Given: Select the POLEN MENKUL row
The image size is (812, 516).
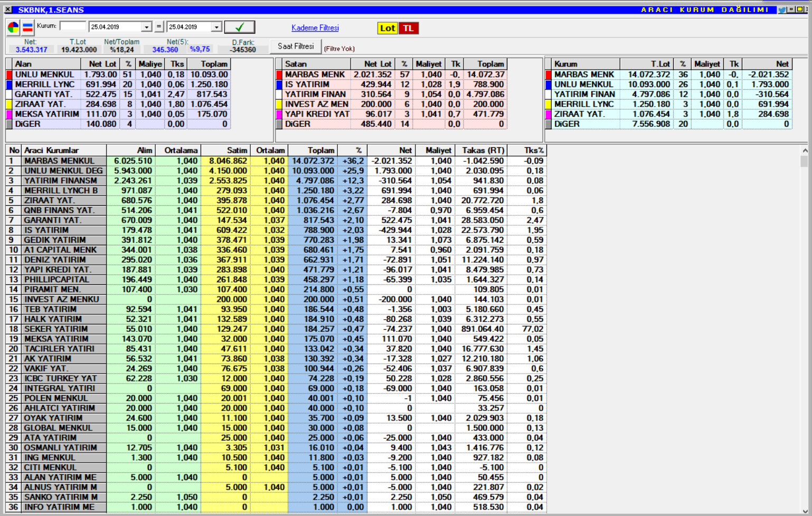Looking at the screenshot, I should (276, 398).
